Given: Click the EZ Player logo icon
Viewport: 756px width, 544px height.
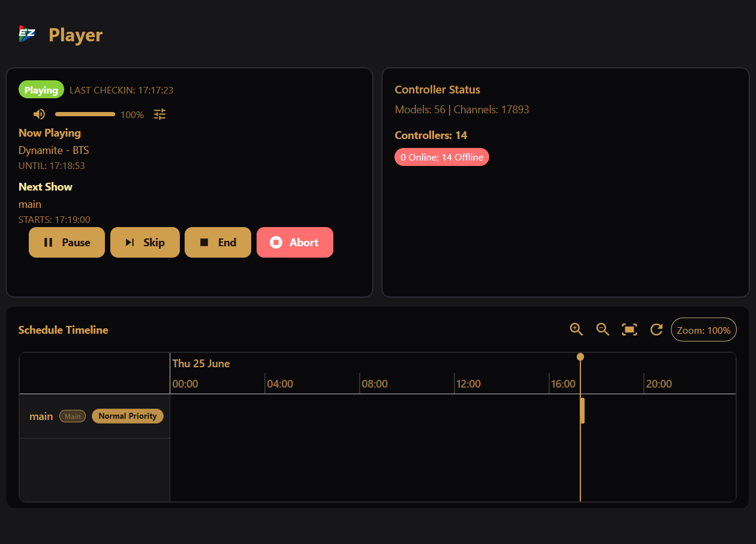Looking at the screenshot, I should (x=27, y=34).
